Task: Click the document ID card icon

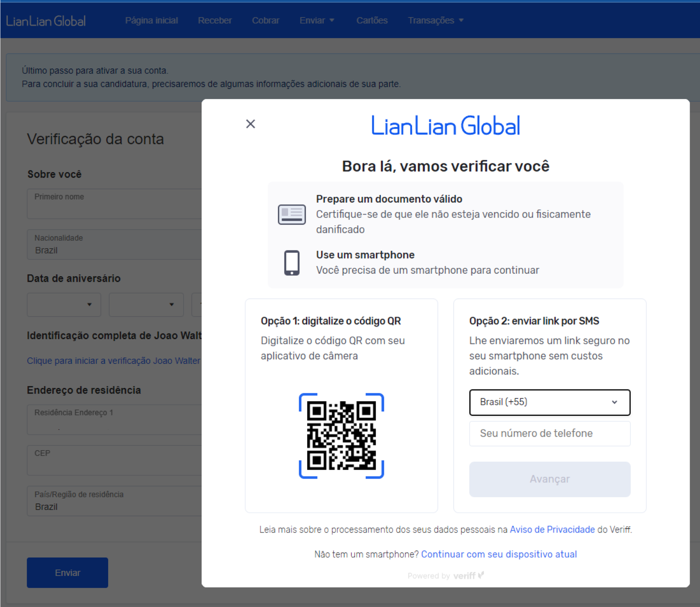Action: click(x=292, y=215)
